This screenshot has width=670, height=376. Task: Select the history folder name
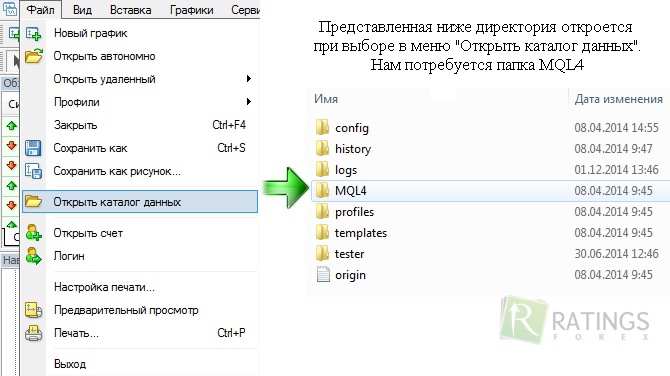tap(353, 149)
